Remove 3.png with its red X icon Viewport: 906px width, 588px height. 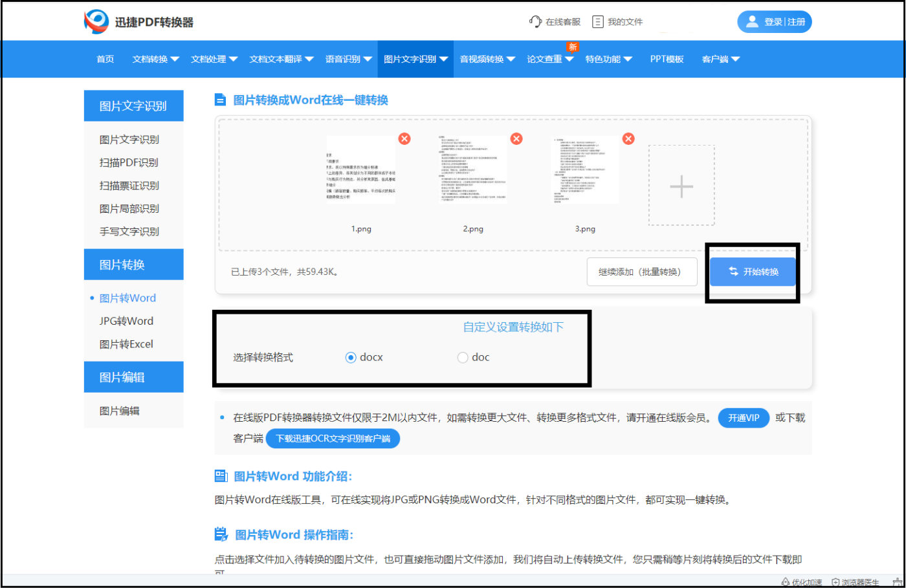click(x=628, y=138)
